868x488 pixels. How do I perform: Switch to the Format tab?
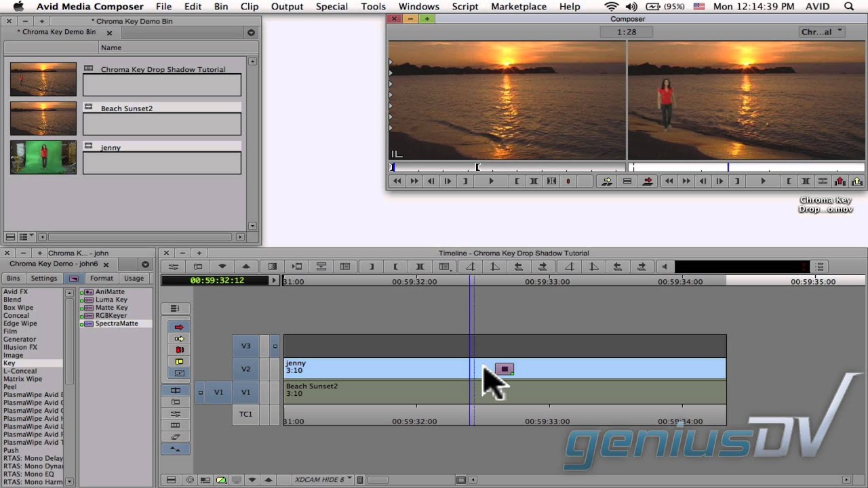[x=102, y=278]
